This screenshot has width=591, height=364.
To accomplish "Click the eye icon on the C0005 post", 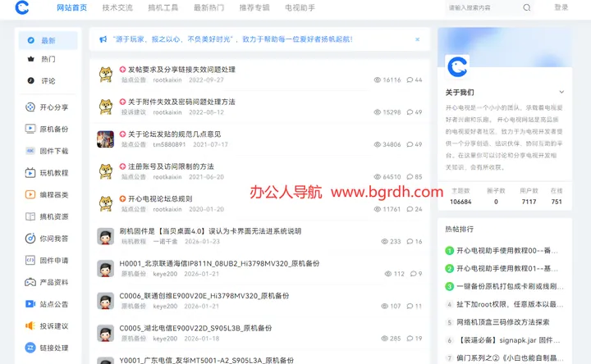I will tap(384, 339).
